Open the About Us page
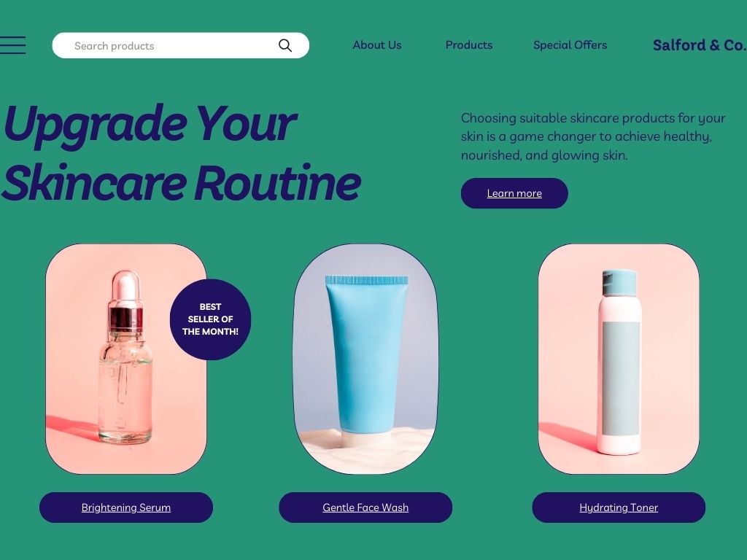 (x=377, y=45)
